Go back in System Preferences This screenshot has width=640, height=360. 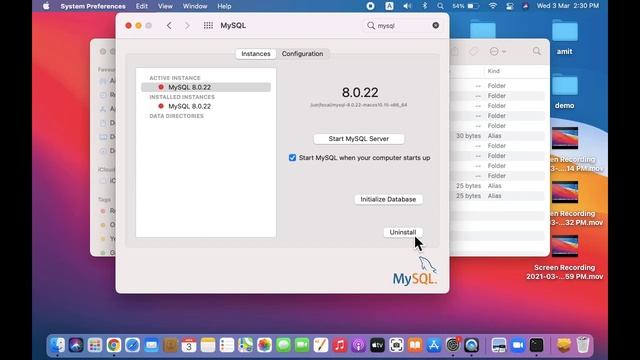(169, 25)
